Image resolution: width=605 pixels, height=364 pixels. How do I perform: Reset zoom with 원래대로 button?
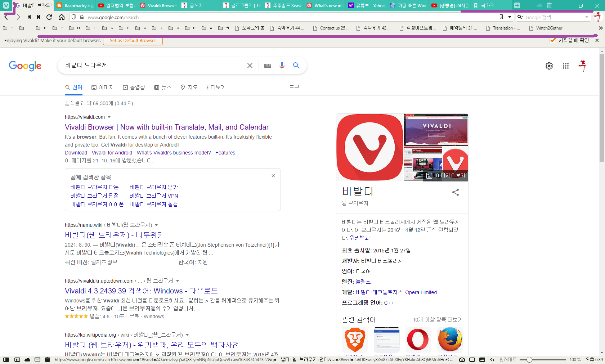[508, 360]
